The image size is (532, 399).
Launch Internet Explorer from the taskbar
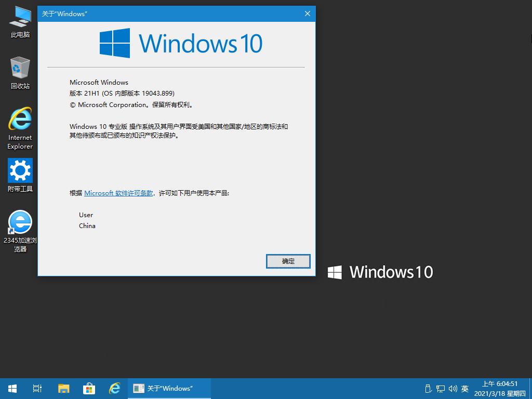[114, 389]
